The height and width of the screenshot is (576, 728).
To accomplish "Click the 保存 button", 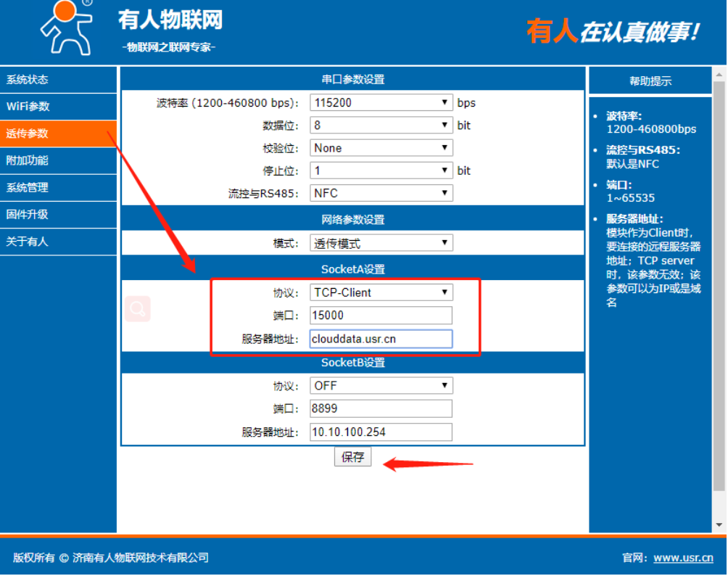I will click(x=352, y=457).
